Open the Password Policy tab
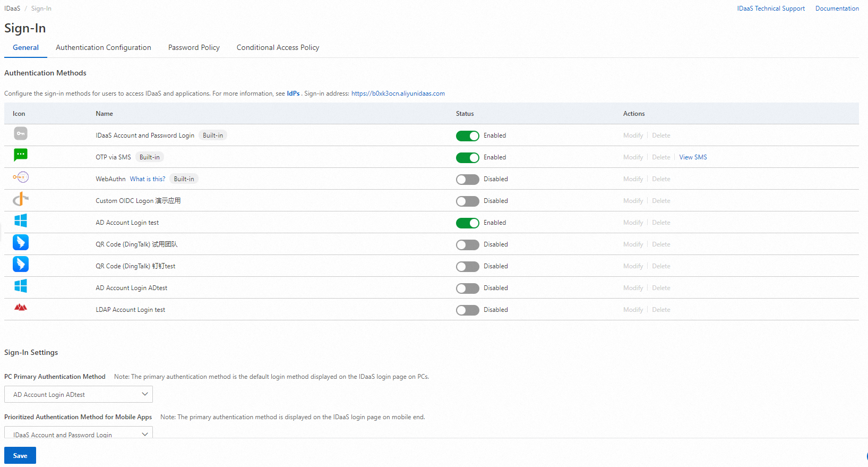 (194, 47)
